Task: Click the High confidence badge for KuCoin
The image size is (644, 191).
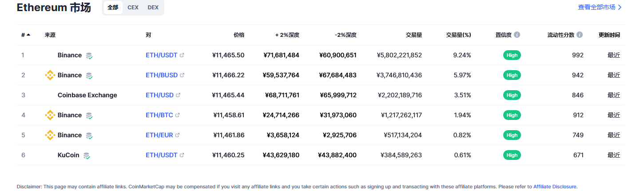Action: click(x=512, y=155)
